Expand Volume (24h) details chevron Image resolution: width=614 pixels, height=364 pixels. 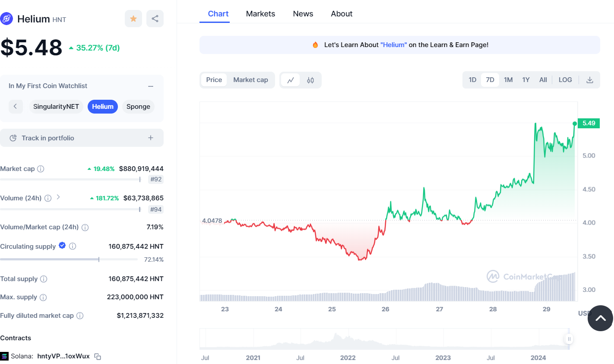[x=58, y=197]
